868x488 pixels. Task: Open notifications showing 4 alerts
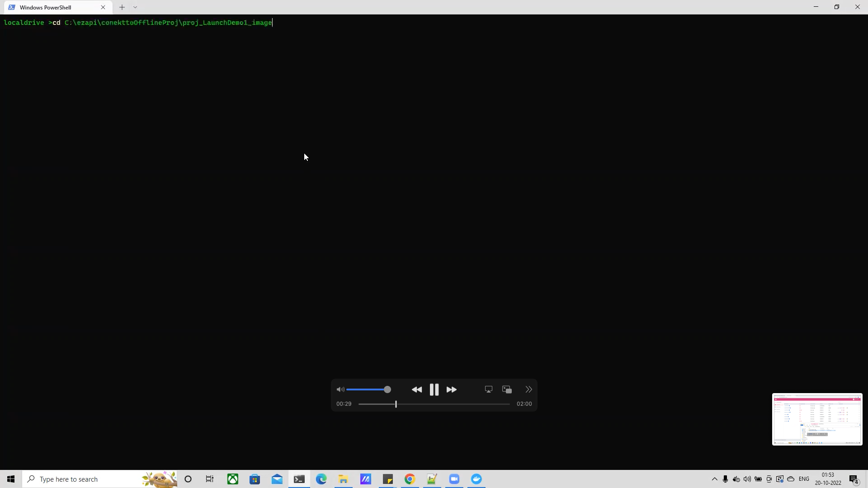(x=854, y=479)
